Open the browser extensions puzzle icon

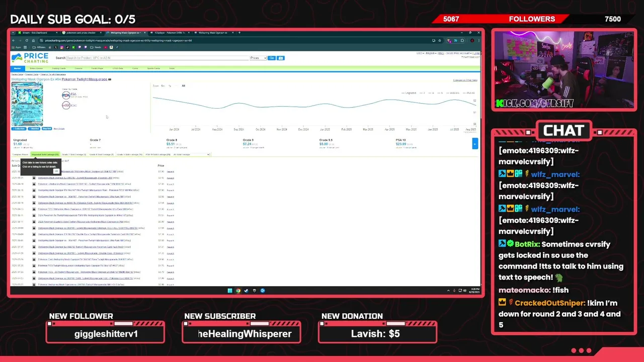[462, 41]
